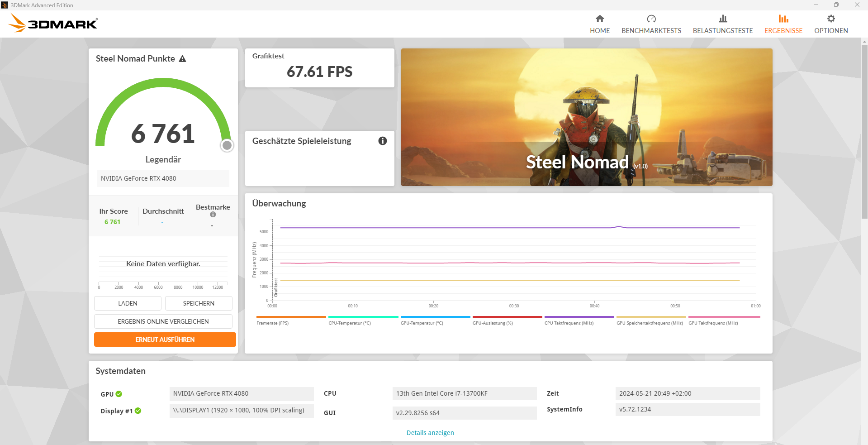Open the Optionen gear icon
Screen dimensions: 868x445
tap(831, 19)
